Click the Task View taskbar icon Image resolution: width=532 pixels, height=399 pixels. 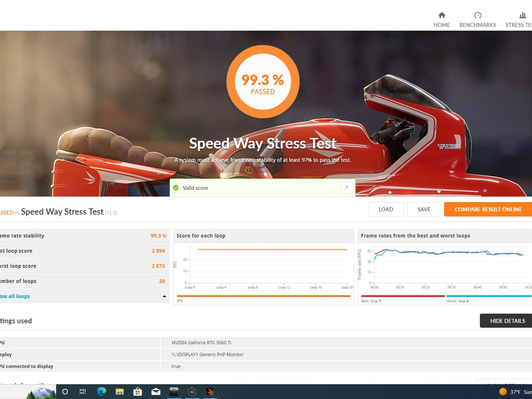pyautogui.click(x=83, y=391)
